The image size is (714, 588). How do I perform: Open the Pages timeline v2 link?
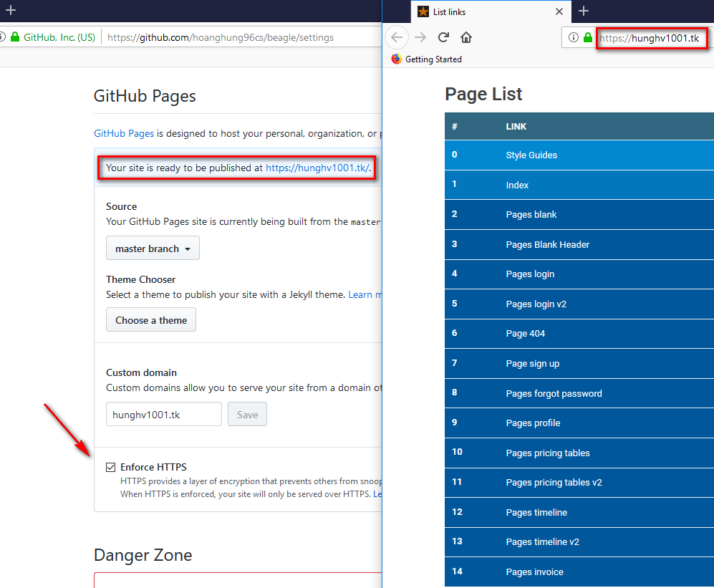(542, 541)
